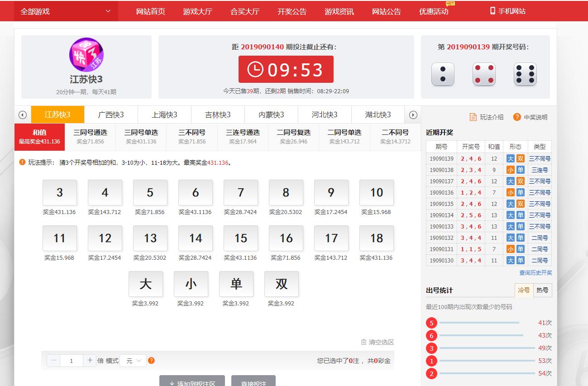
Task: Click the multiplier number input field
Action: point(71,361)
